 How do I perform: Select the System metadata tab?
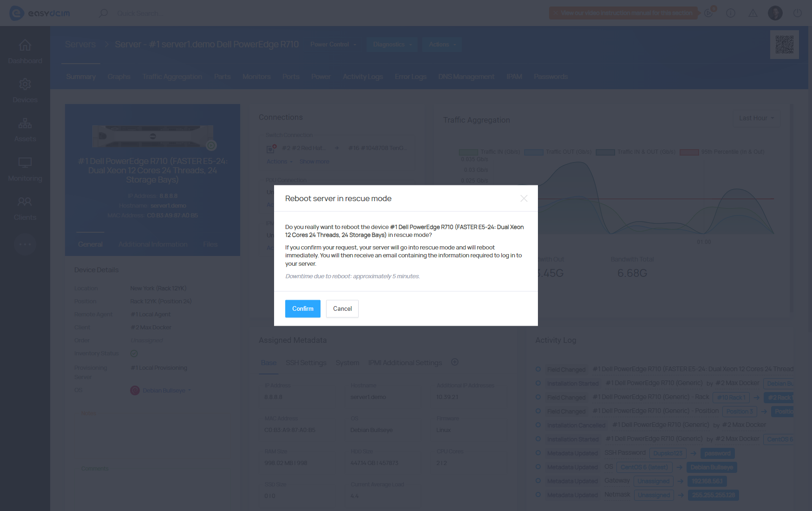347,363
